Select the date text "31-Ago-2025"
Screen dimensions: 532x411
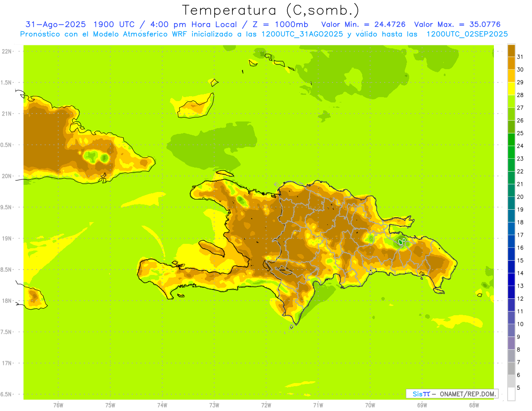[55, 24]
